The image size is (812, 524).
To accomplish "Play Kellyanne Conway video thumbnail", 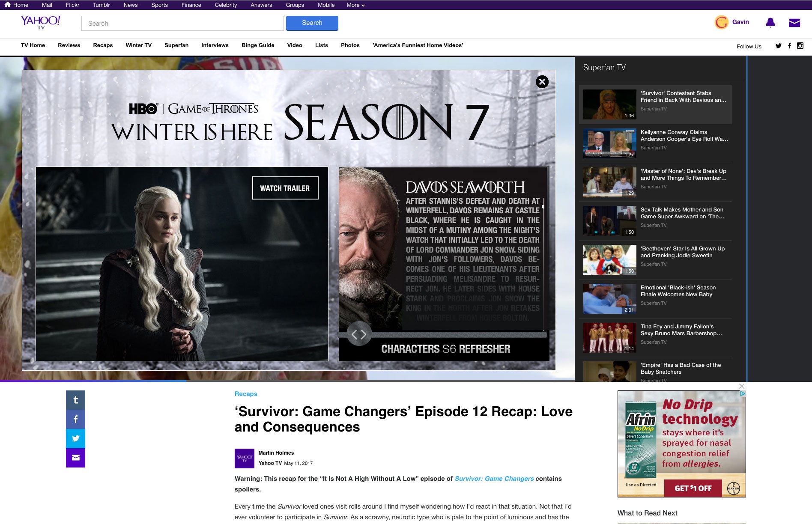I will coord(610,143).
